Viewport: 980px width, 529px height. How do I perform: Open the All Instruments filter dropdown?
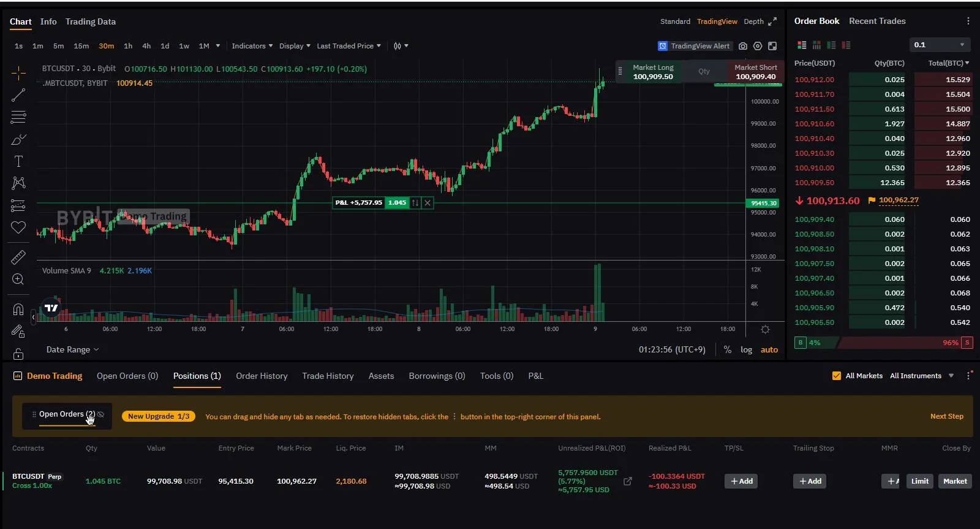coord(922,376)
